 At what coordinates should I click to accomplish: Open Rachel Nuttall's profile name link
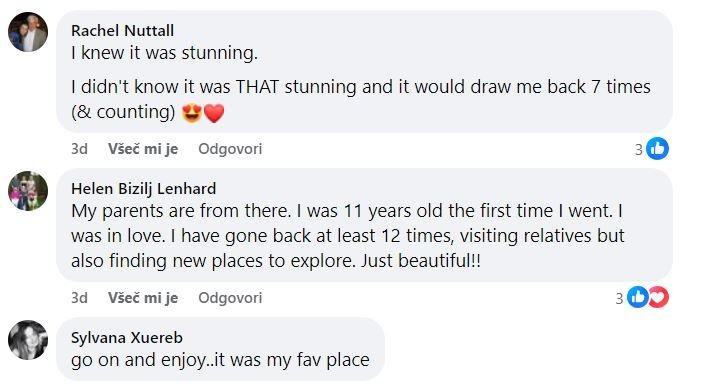pyautogui.click(x=122, y=31)
